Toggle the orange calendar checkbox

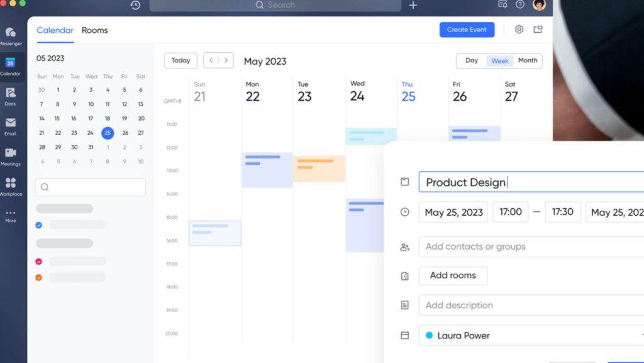[x=39, y=277]
